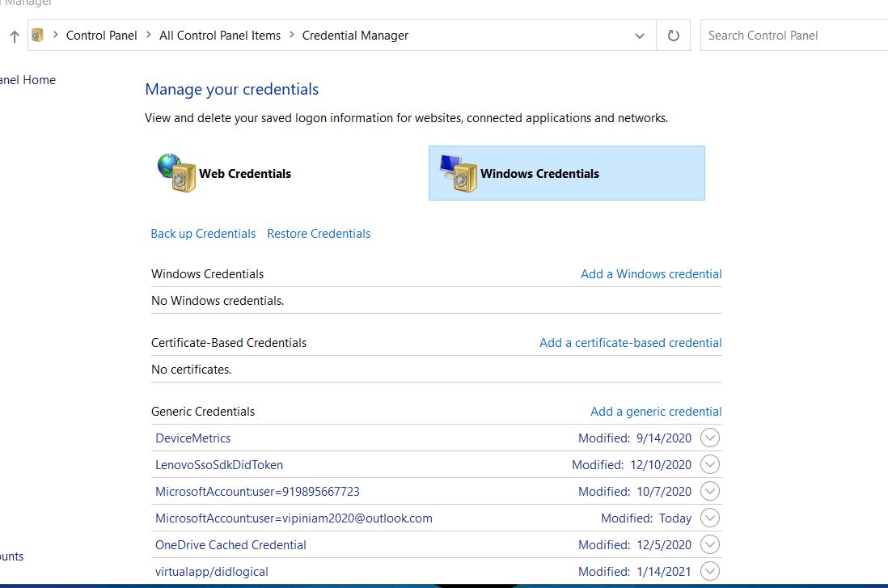Click the Generic Credentials section header
This screenshot has width=888, height=588.
203,412
